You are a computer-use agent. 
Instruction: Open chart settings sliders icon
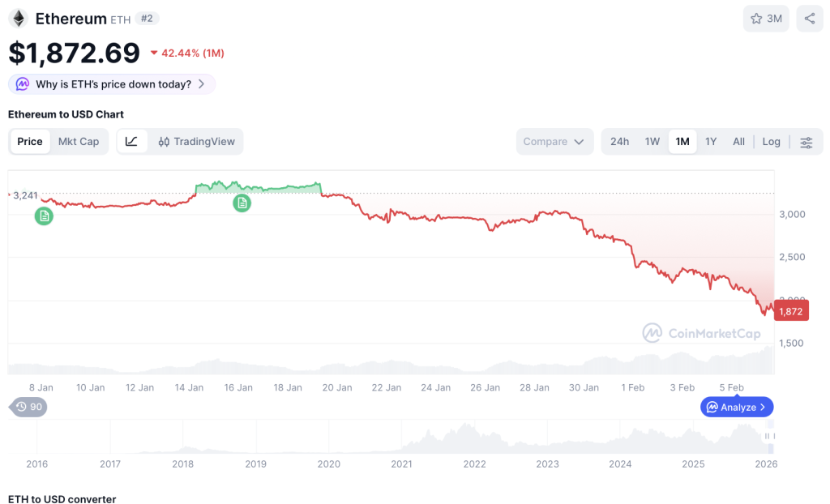pos(806,142)
